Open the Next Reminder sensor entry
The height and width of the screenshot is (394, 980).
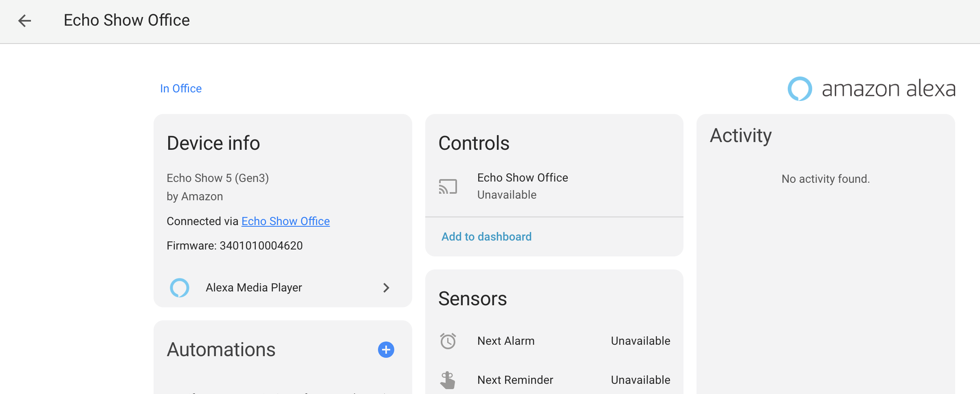[515, 380]
